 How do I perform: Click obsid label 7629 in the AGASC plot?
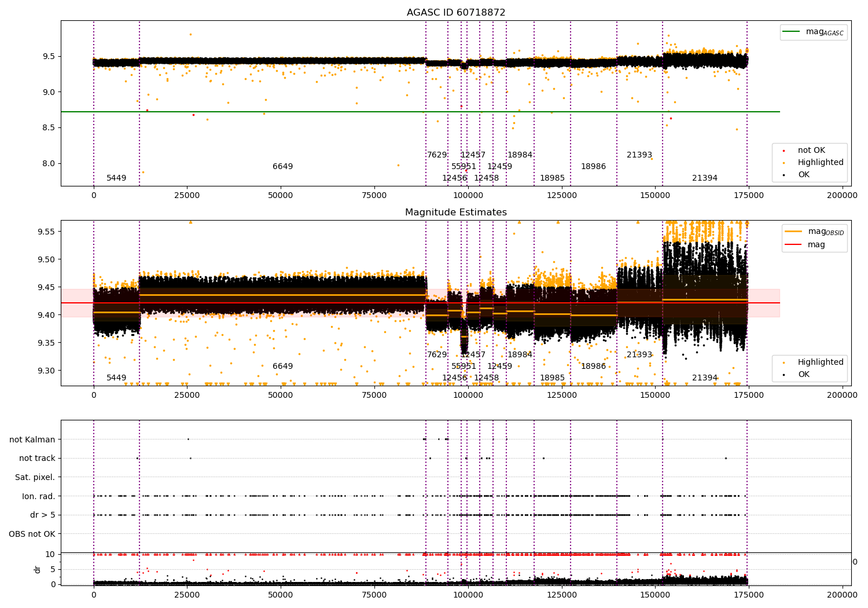[437, 155]
